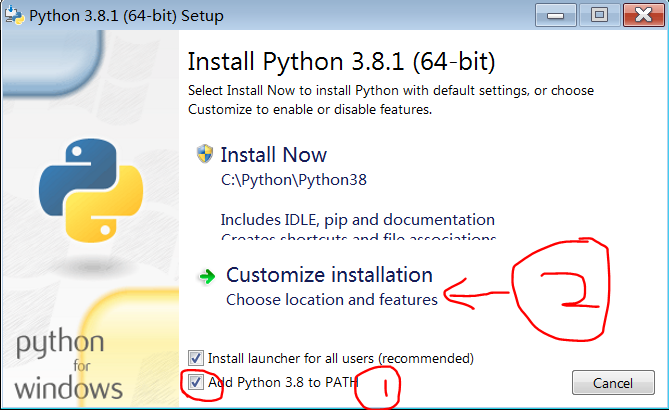The height and width of the screenshot is (410, 669).
Task: Click the green arrow next to Customize installation
Action: click(207, 276)
